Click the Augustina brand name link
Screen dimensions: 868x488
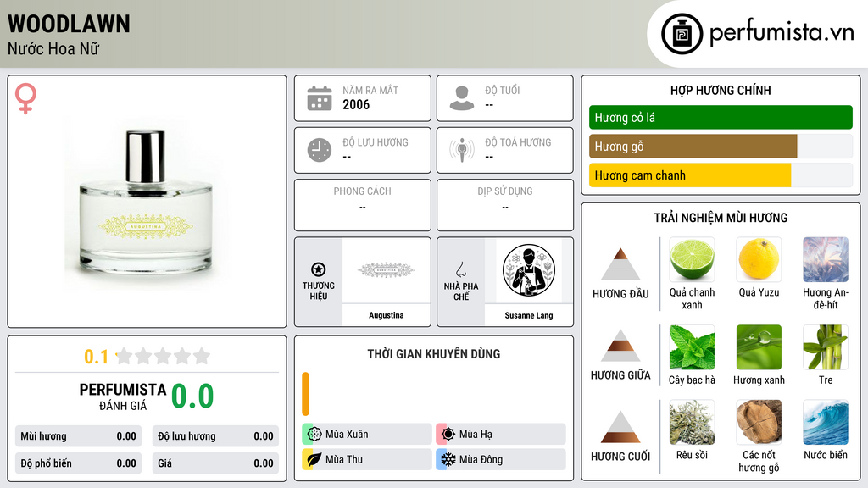click(386, 315)
